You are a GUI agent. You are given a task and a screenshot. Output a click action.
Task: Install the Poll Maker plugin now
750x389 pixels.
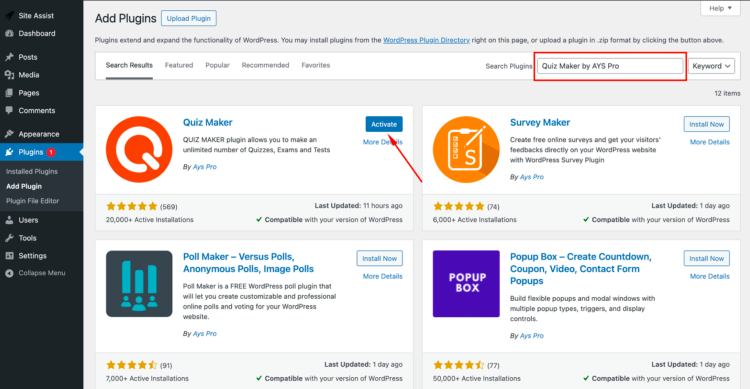click(x=379, y=258)
